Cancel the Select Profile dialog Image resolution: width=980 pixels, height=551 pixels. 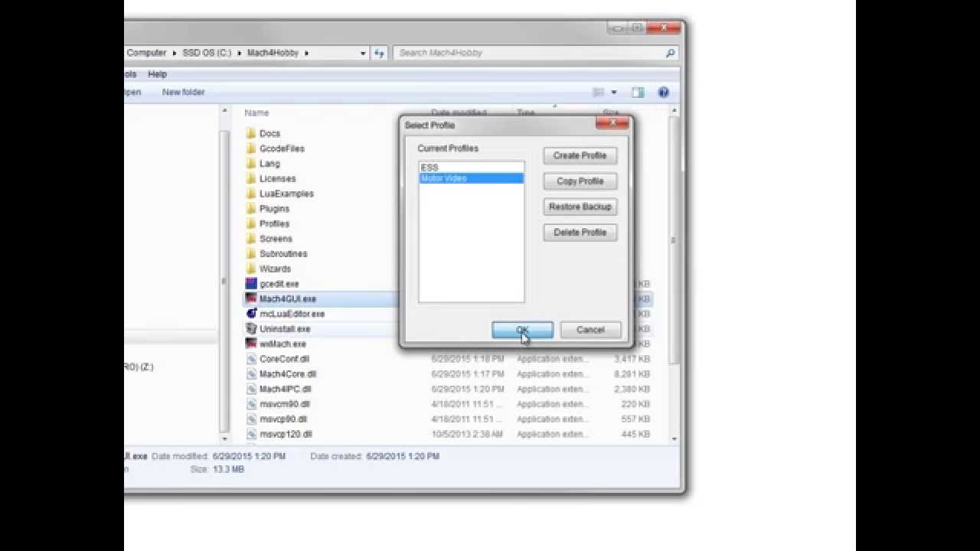[590, 330]
